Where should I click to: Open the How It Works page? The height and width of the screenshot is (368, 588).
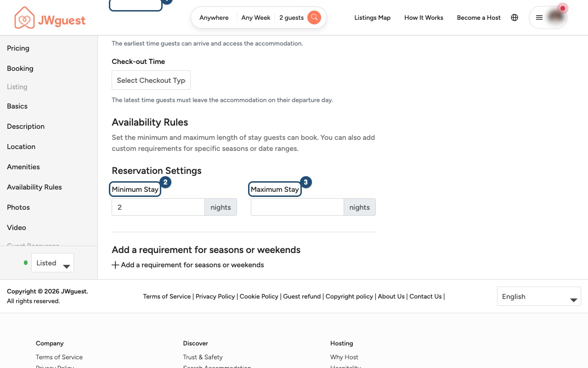click(424, 17)
